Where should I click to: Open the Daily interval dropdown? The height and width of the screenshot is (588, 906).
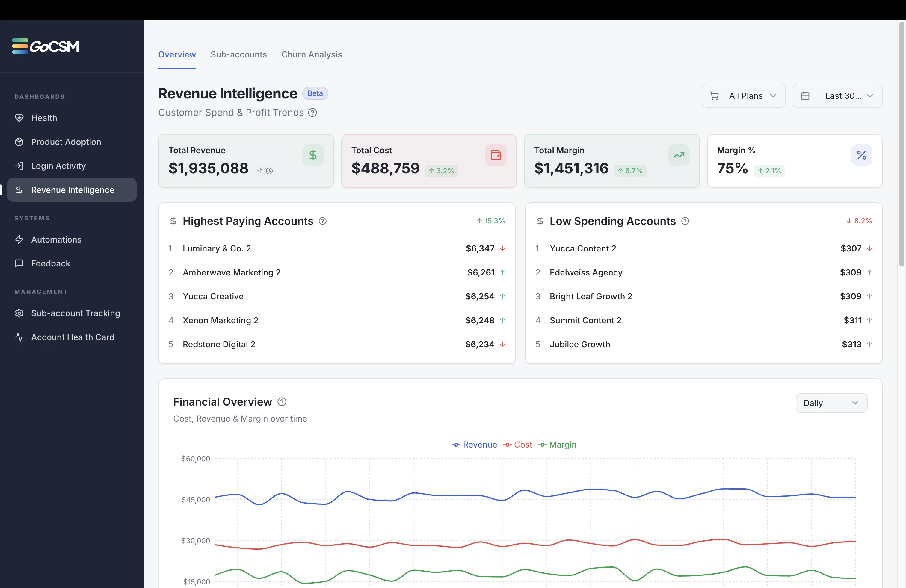(831, 403)
